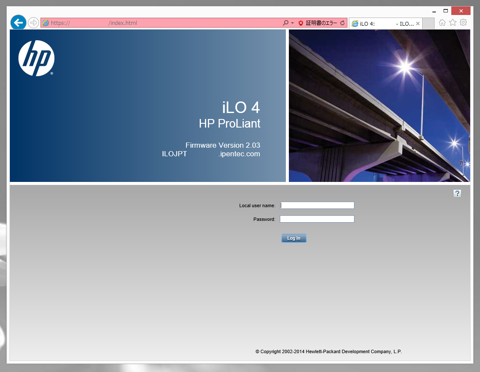Image resolution: width=480 pixels, height=372 pixels.
Task: Click the 'Firmware Version 2.03' text
Action: pyautogui.click(x=223, y=145)
